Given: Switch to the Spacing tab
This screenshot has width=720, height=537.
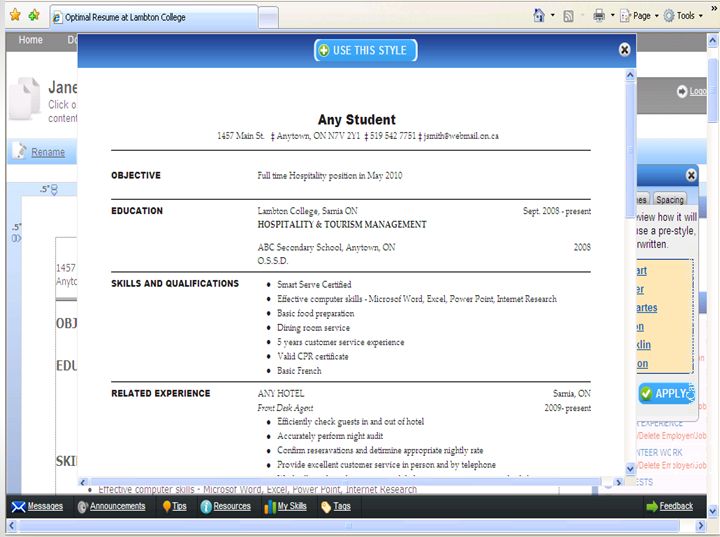Looking at the screenshot, I should pos(669,199).
